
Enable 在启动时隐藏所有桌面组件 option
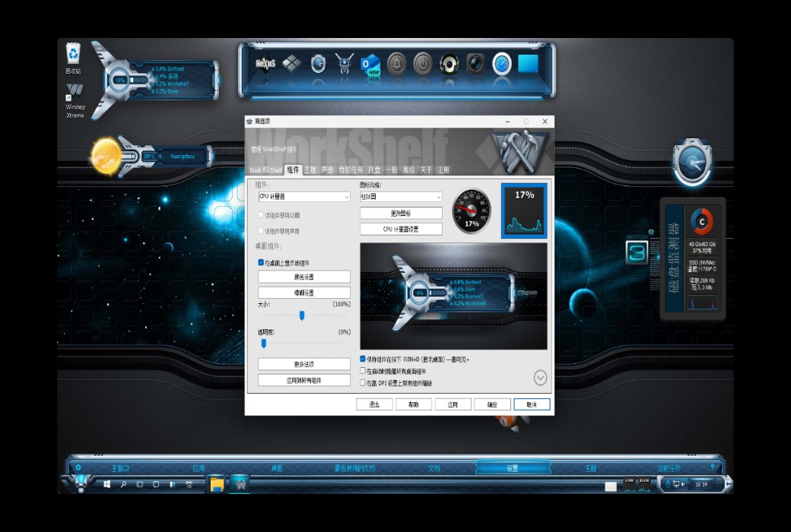(363, 369)
